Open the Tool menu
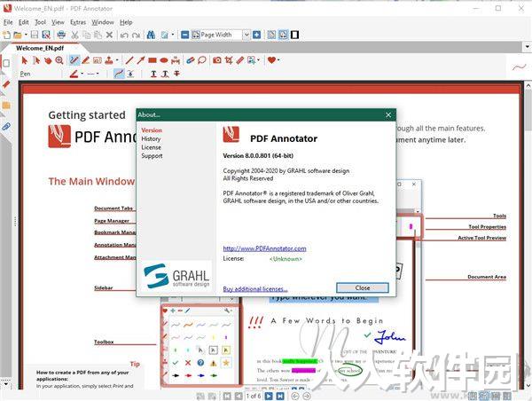532x401 pixels. click(41, 22)
